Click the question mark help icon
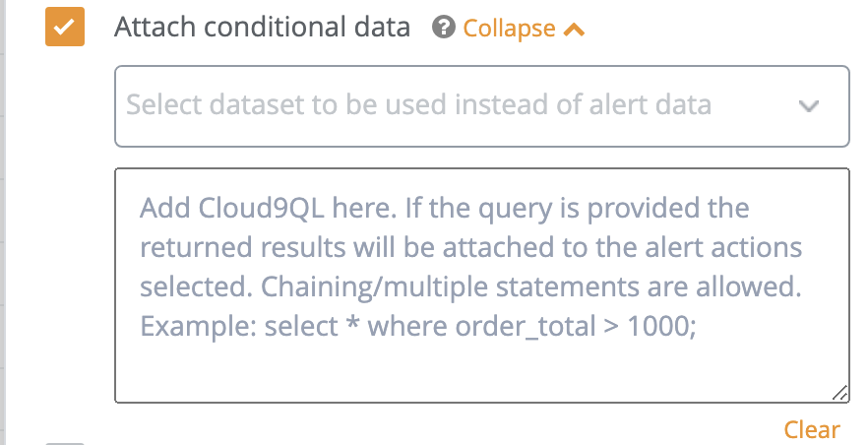The width and height of the screenshot is (868, 445). [x=442, y=29]
